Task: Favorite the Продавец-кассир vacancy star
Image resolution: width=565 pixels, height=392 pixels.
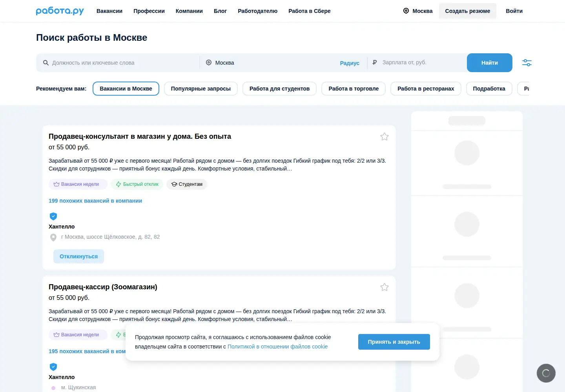Action: point(385,287)
